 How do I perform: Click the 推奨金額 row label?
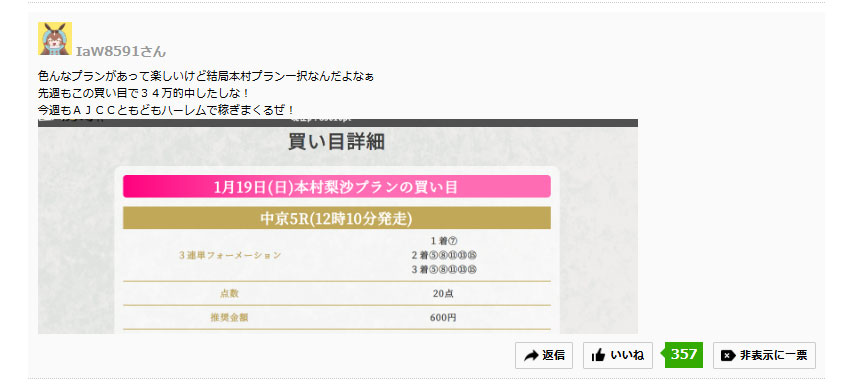(x=230, y=318)
